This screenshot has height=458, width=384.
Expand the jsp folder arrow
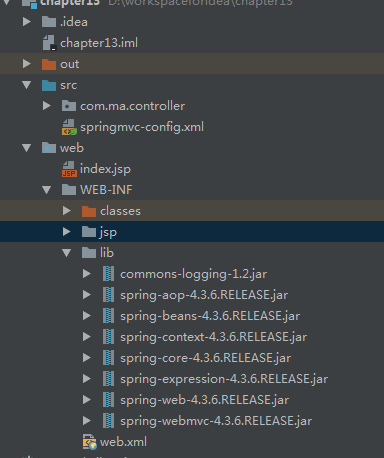point(67,232)
